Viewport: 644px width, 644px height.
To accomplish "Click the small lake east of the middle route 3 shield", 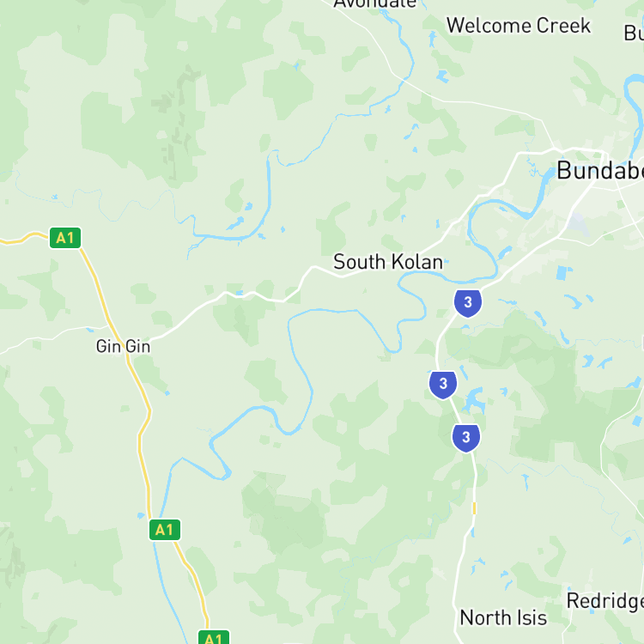I will [x=474, y=399].
